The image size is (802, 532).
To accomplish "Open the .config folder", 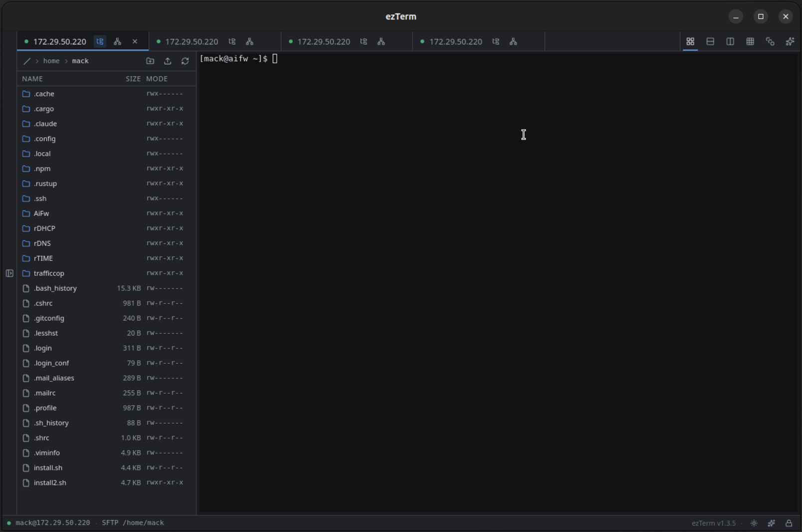I will click(107, 139).
